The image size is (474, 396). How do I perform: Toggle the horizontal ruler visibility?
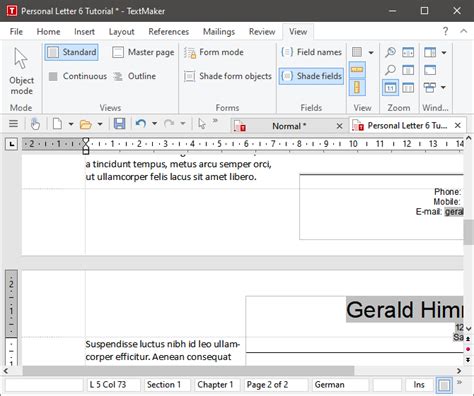[x=357, y=70]
